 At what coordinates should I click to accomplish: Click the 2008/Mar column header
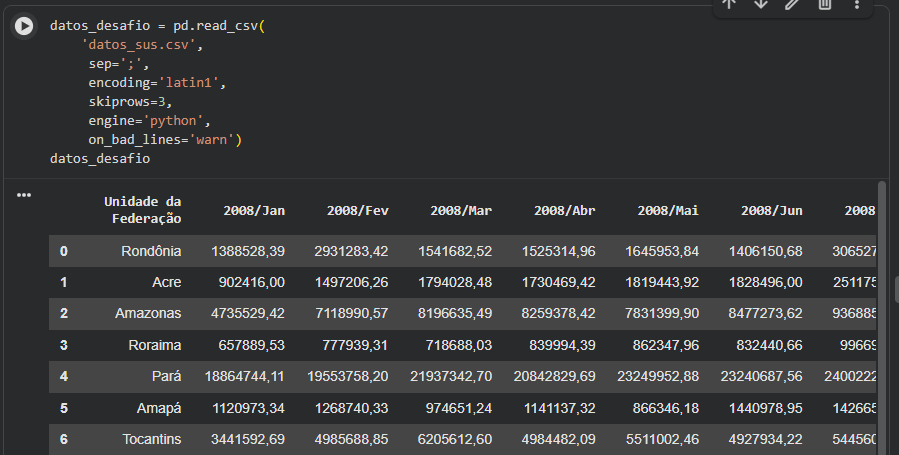click(x=461, y=211)
